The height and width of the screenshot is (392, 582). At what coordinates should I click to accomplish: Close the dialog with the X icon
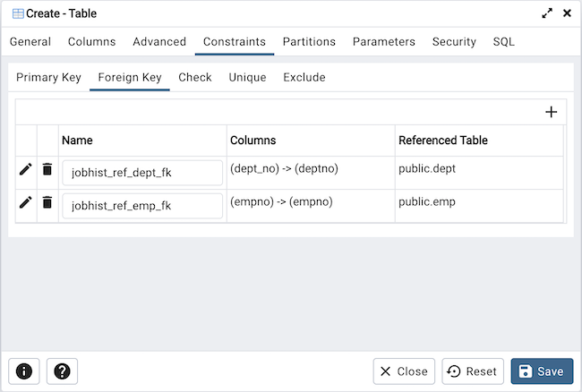pyautogui.click(x=567, y=13)
